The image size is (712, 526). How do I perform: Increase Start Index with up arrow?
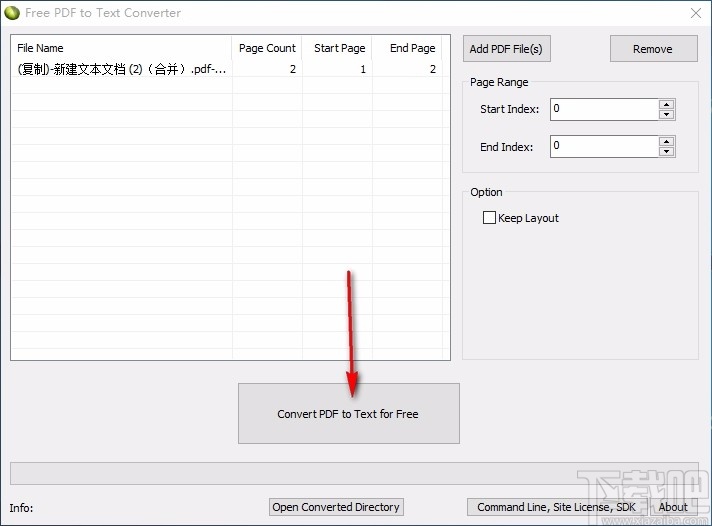(667, 104)
